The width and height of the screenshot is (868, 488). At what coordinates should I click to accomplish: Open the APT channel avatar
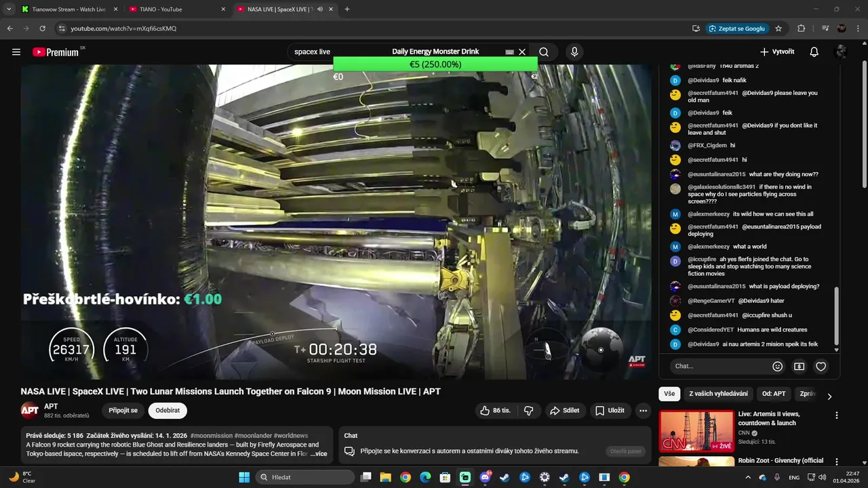(29, 411)
